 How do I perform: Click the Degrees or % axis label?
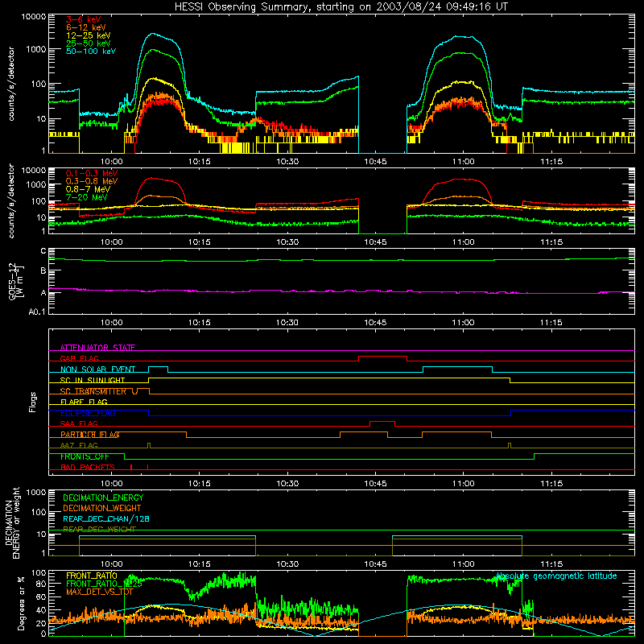point(21,603)
